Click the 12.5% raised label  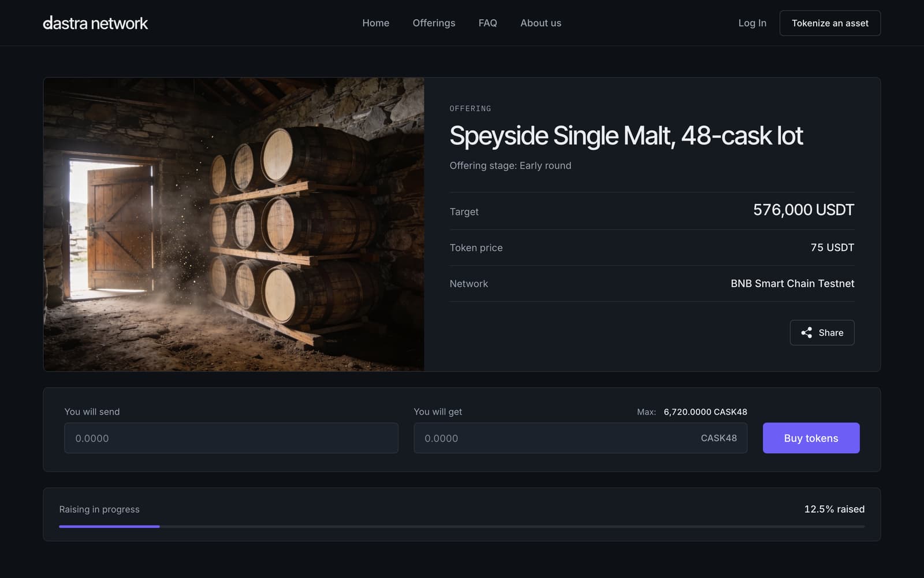(x=834, y=509)
